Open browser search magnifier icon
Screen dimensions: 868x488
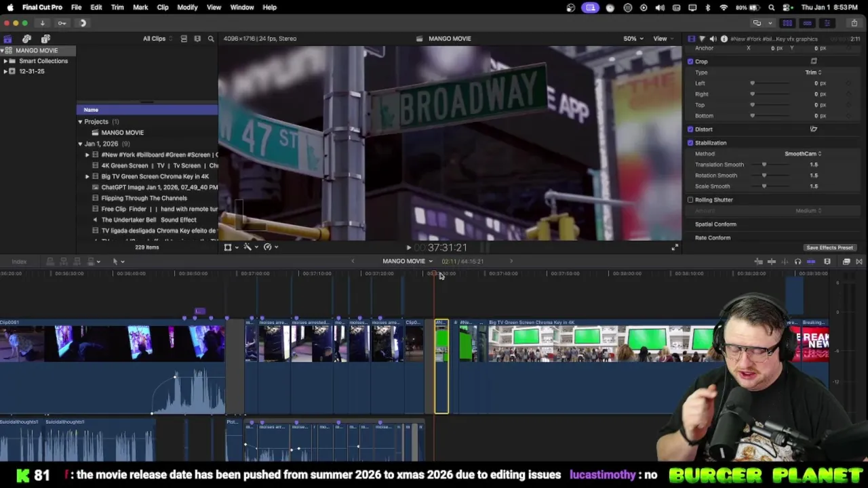pyautogui.click(x=211, y=39)
